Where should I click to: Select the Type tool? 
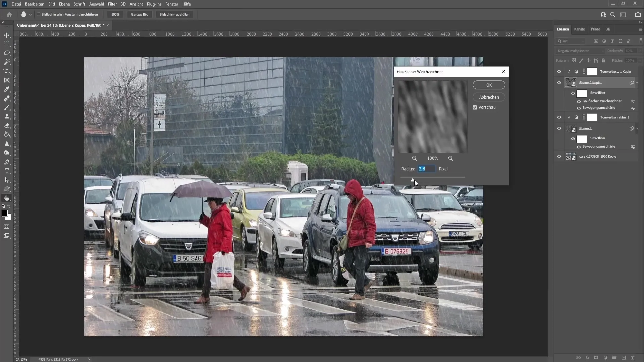7,171
